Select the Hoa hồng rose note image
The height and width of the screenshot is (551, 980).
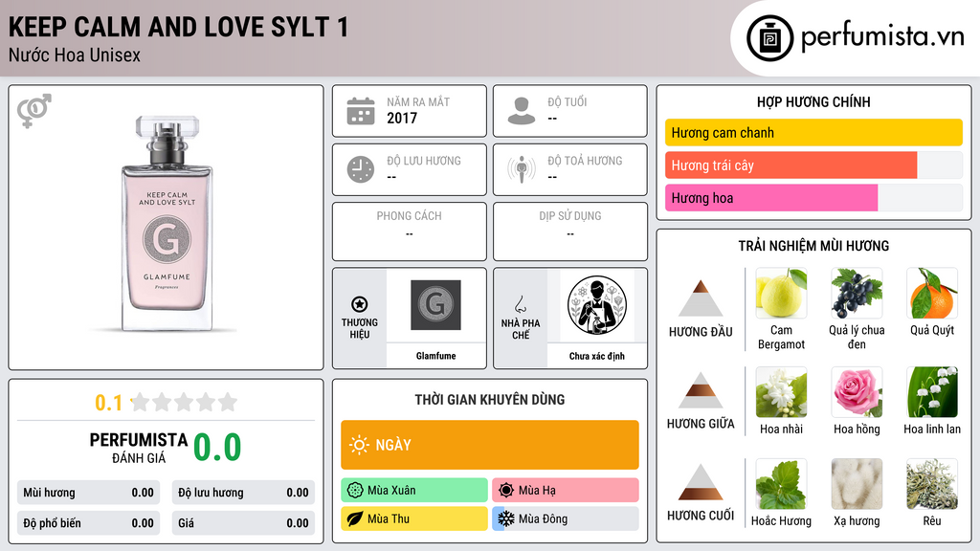click(x=857, y=391)
